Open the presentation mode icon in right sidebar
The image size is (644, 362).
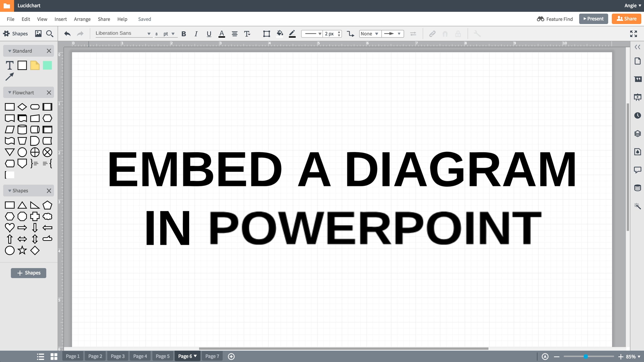pos(638,97)
